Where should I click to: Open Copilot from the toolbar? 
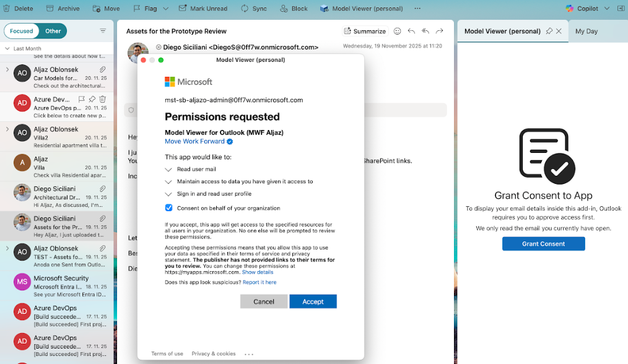pyautogui.click(x=570, y=9)
